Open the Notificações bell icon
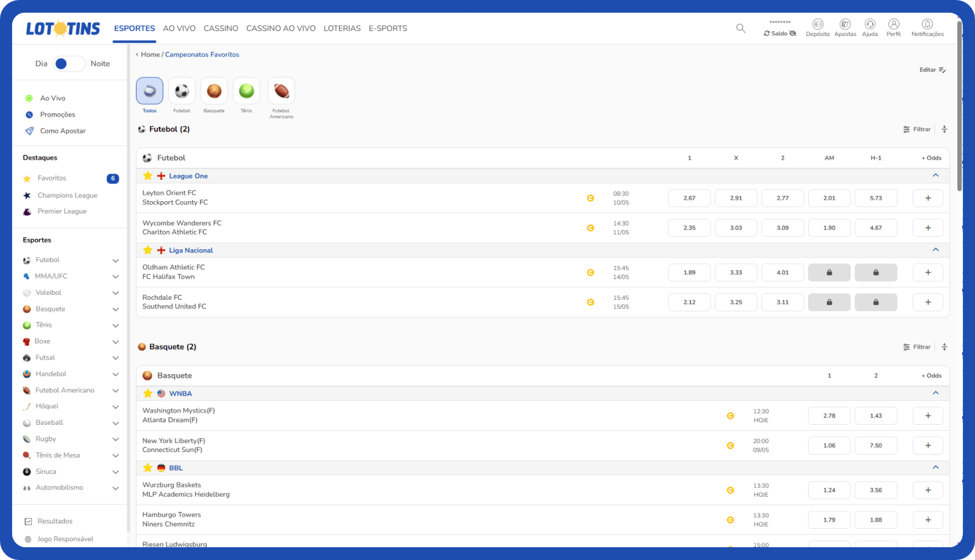 pos(927,24)
